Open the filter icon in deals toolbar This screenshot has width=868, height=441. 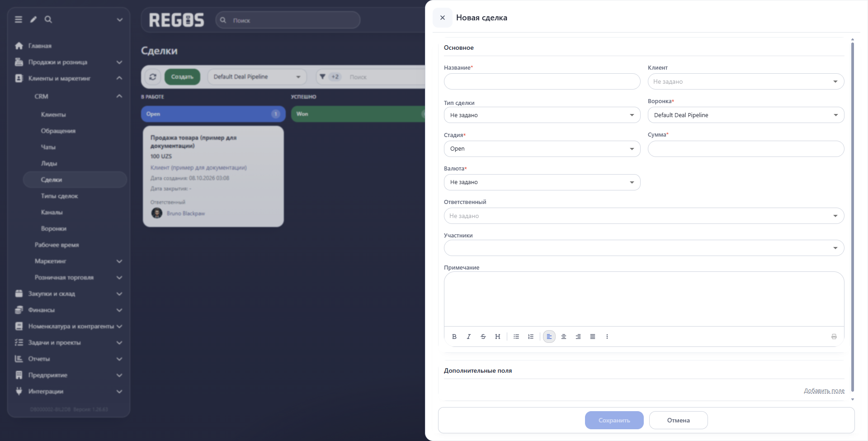pos(322,77)
